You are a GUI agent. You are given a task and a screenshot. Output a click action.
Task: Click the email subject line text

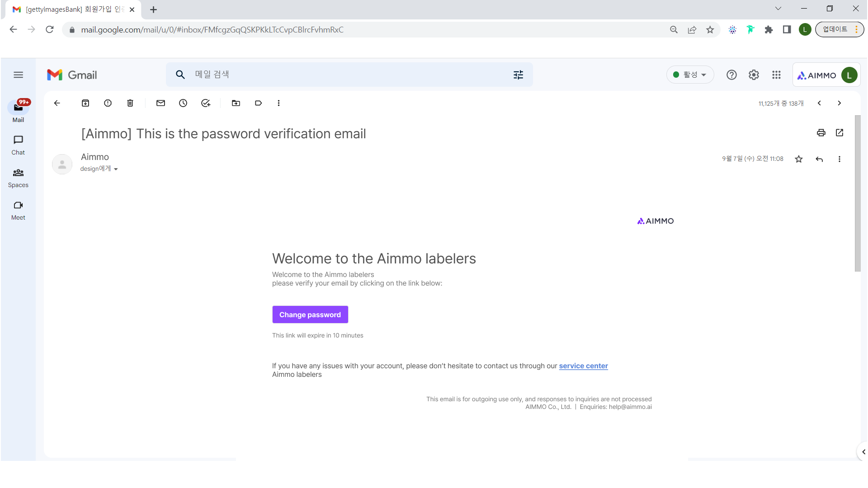tap(223, 134)
